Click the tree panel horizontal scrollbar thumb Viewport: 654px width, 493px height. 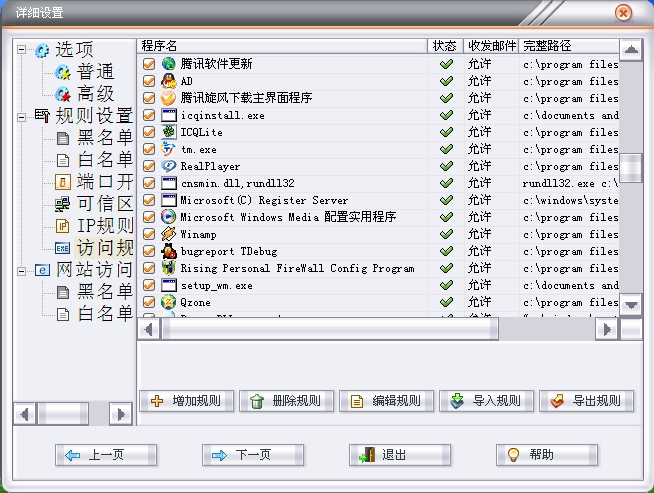(x=63, y=414)
